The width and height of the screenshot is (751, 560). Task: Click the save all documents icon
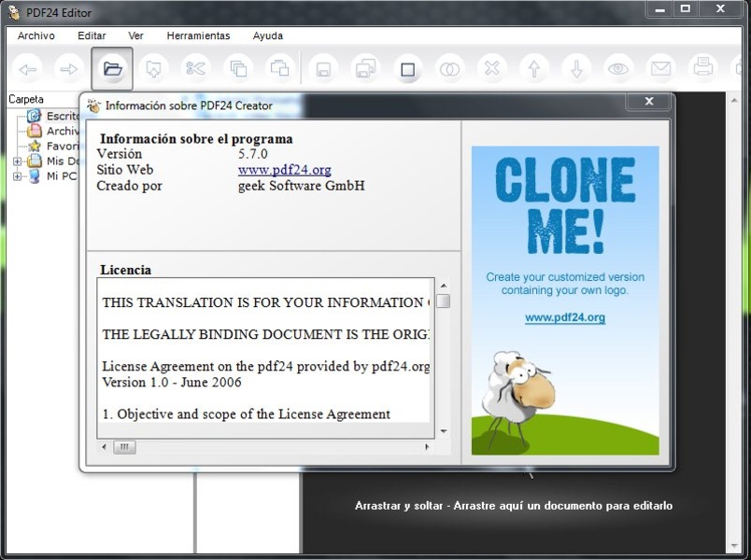pyautogui.click(x=365, y=69)
